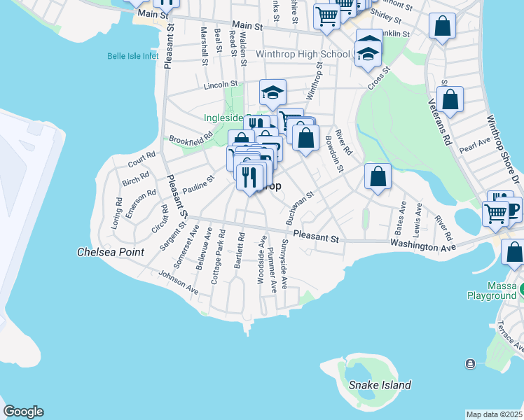
Task: Click the shopping bag marker east of Bowdoin St
Action: [x=378, y=178]
